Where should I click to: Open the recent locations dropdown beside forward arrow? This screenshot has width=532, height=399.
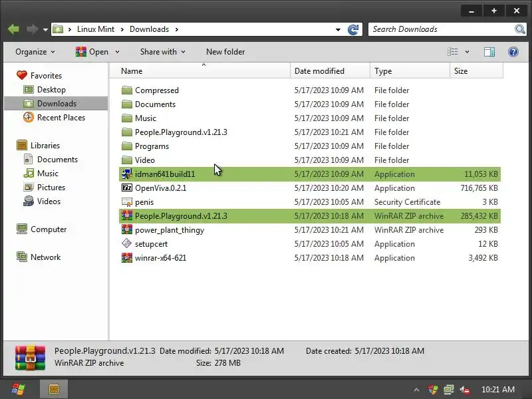[x=45, y=30]
